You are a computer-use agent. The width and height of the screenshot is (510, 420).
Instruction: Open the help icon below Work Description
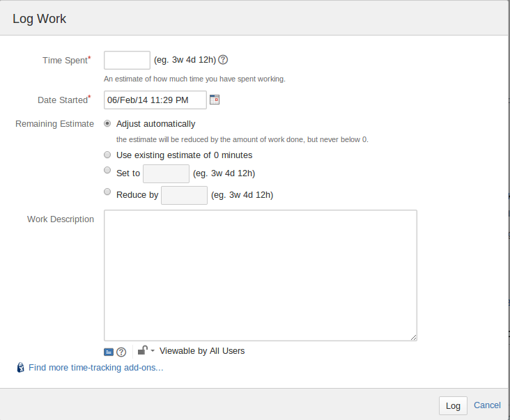pyautogui.click(x=121, y=352)
